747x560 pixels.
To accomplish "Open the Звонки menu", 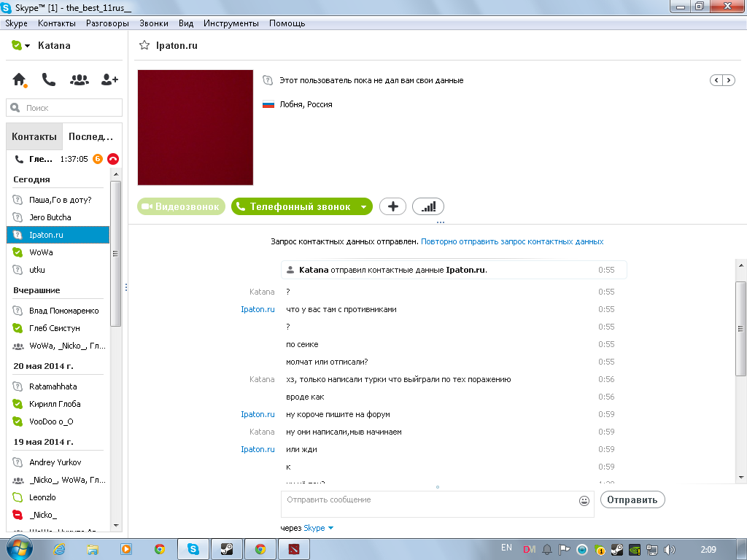I will [153, 23].
